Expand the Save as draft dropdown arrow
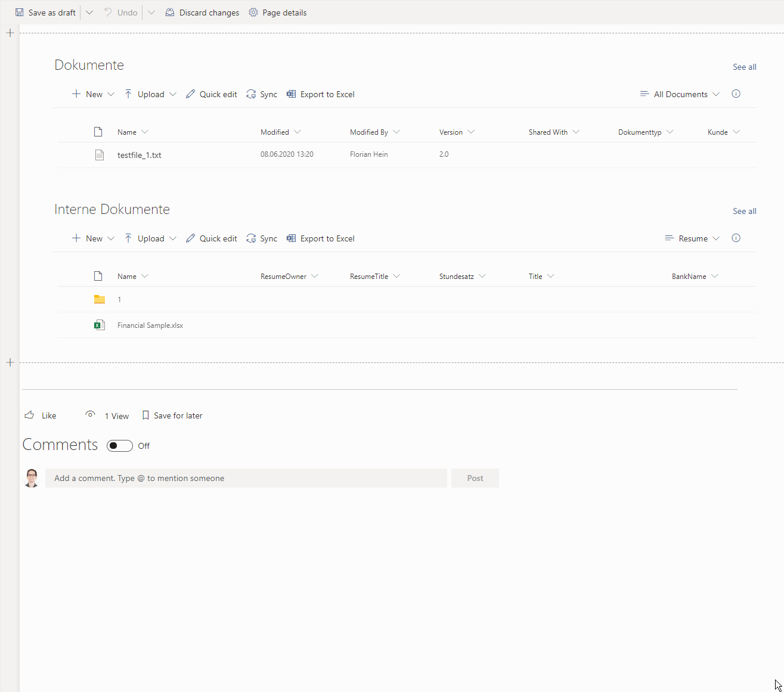 point(89,13)
